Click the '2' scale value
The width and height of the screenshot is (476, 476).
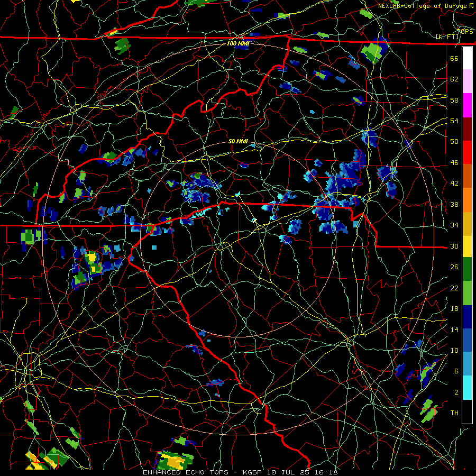coord(456,392)
